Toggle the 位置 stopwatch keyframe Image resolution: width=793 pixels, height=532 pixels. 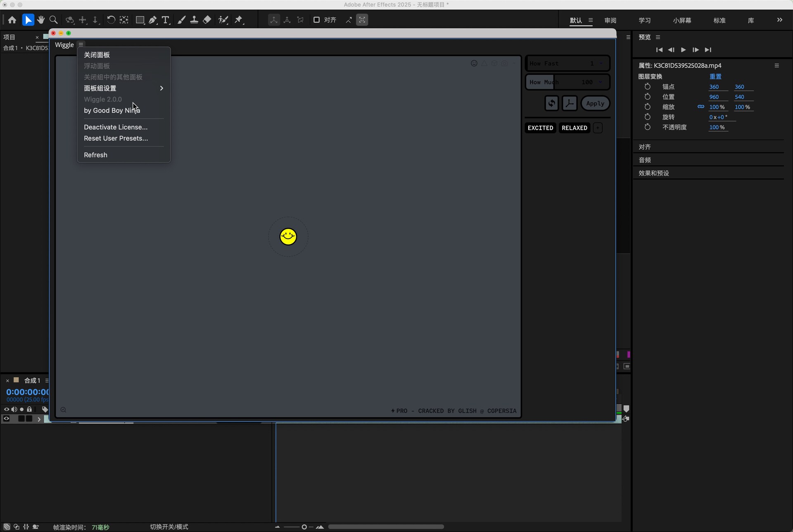tap(647, 97)
